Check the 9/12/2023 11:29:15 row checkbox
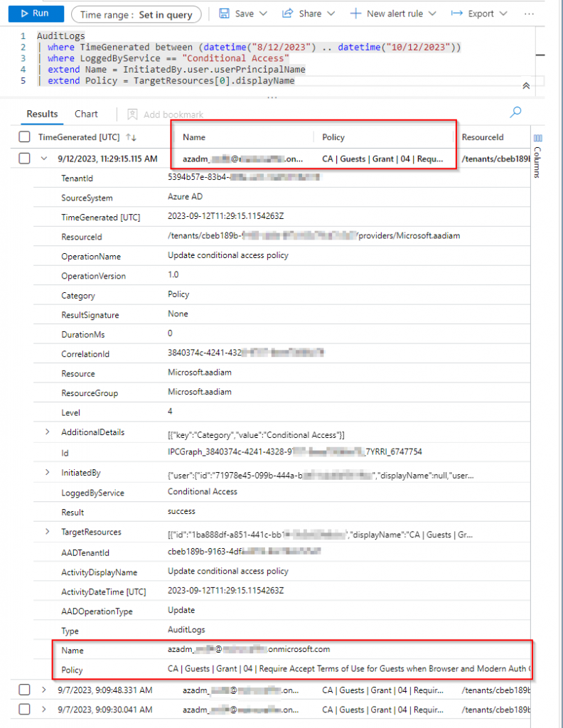This screenshot has height=728, width=563. coord(25,159)
